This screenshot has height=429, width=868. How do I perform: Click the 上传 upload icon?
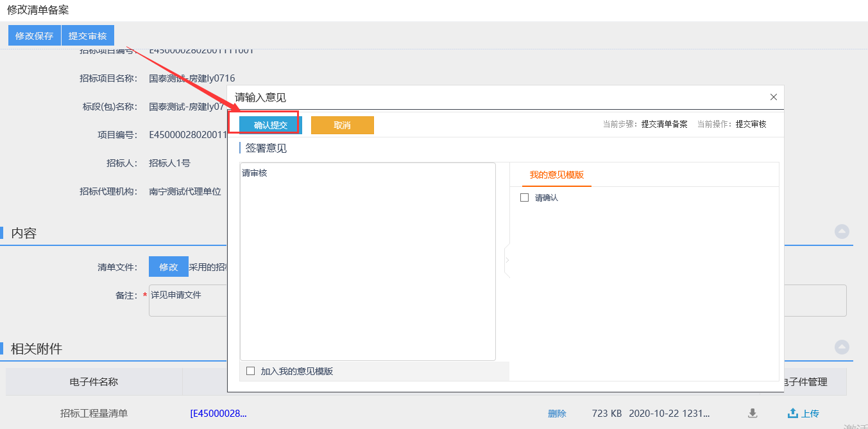pyautogui.click(x=793, y=414)
